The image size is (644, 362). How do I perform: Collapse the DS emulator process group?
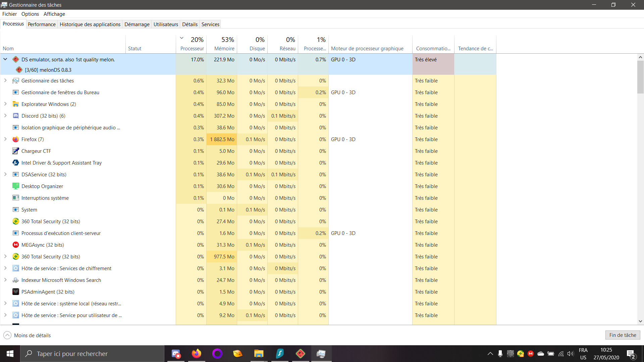5,59
